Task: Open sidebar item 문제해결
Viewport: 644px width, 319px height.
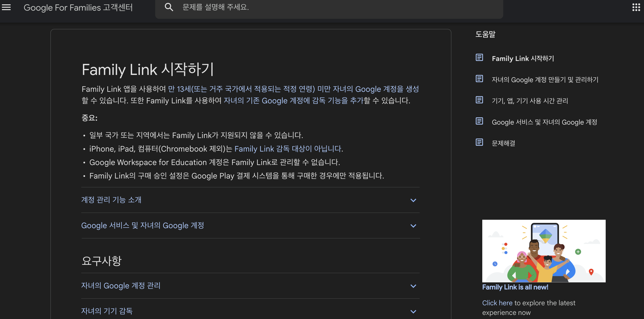Action: click(503, 143)
